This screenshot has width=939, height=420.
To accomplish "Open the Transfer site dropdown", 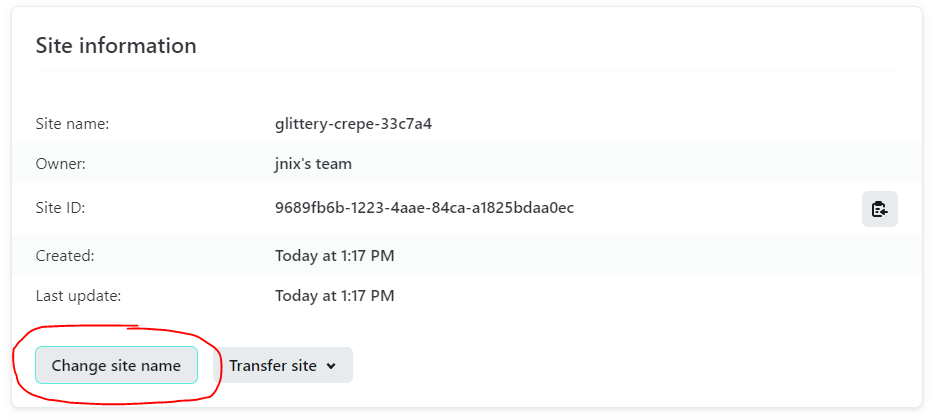I will (x=283, y=365).
